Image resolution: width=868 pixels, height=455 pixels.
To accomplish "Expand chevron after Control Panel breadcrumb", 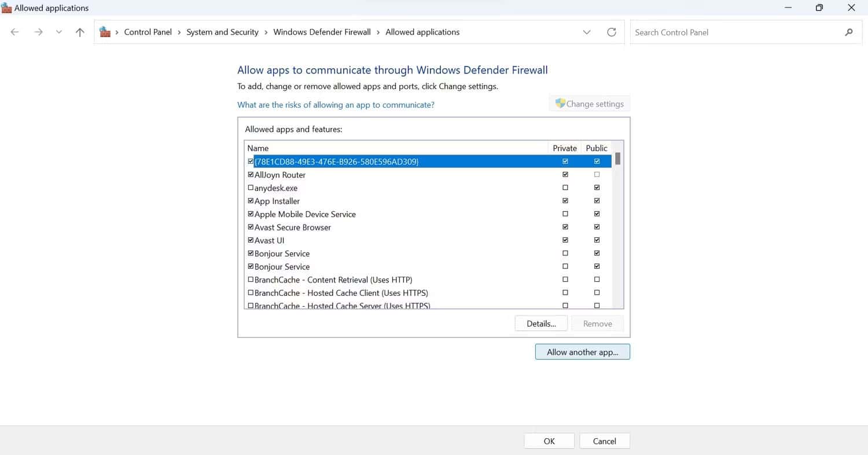I will [179, 32].
